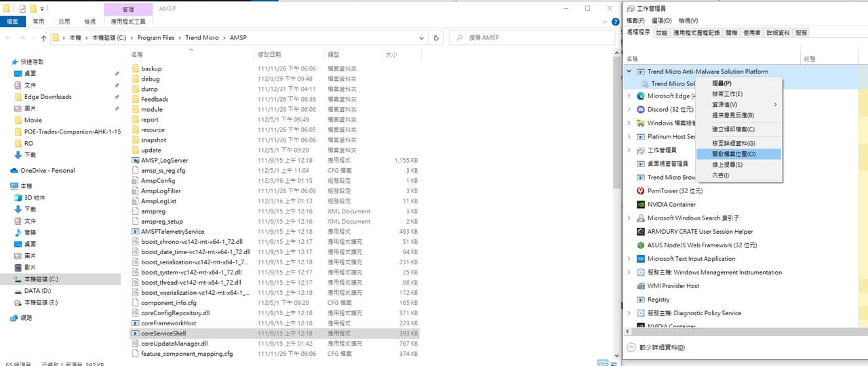868x366 pixels.
Task: Click the 音樂 music note icon
Action: pos(18,232)
